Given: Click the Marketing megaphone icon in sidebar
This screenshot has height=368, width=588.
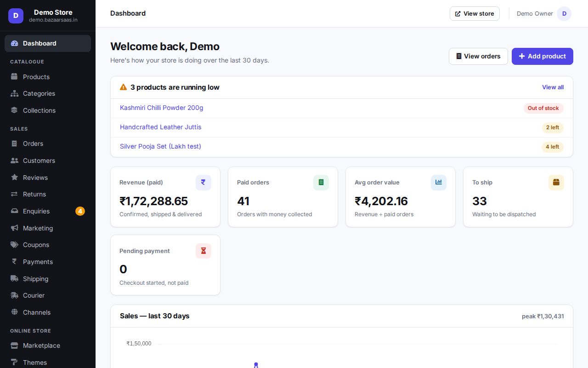Looking at the screenshot, I should tap(14, 228).
